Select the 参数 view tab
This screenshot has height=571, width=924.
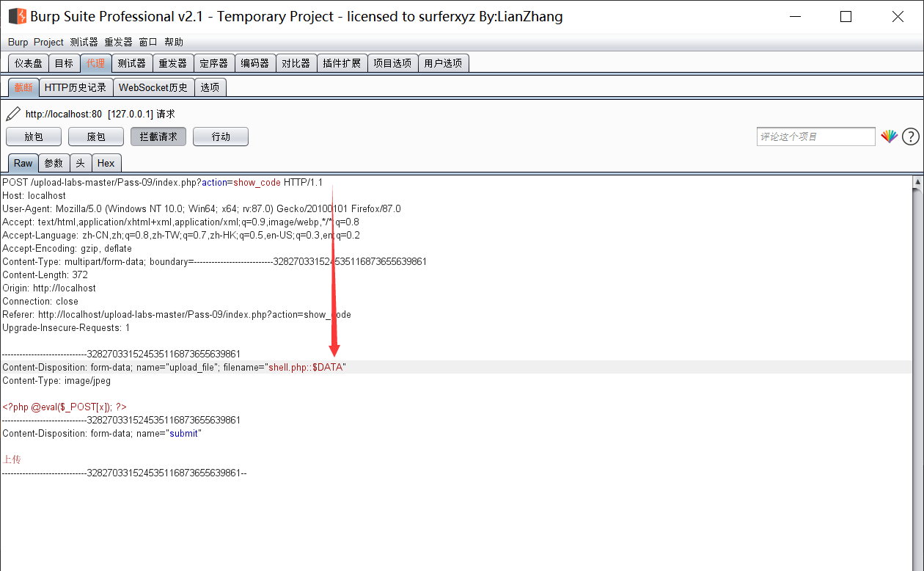coord(54,163)
